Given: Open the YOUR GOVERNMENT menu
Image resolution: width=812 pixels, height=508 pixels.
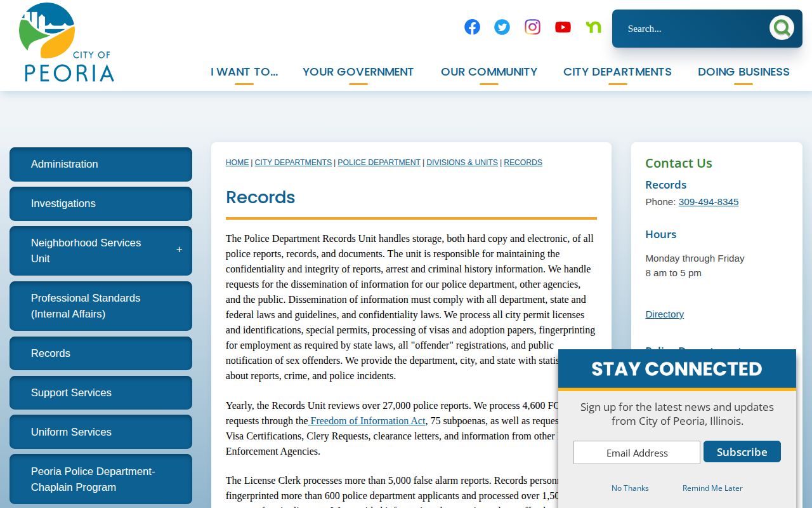Looking at the screenshot, I should (358, 72).
